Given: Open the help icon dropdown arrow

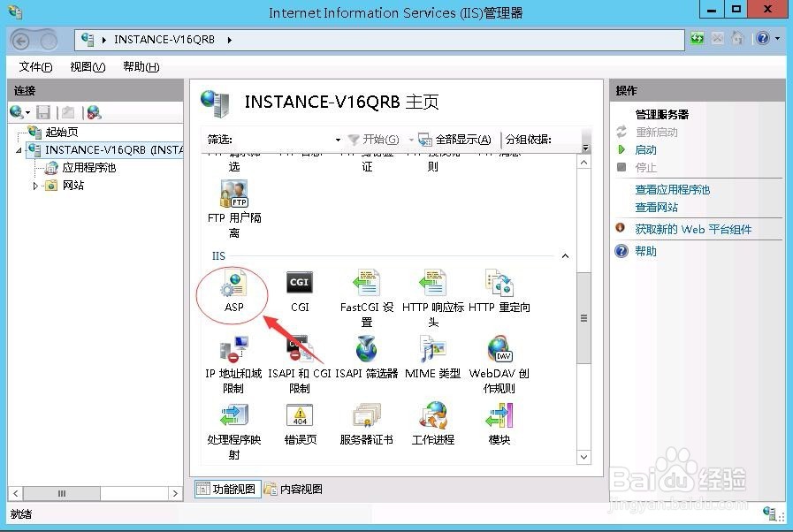Looking at the screenshot, I should click(x=777, y=38).
